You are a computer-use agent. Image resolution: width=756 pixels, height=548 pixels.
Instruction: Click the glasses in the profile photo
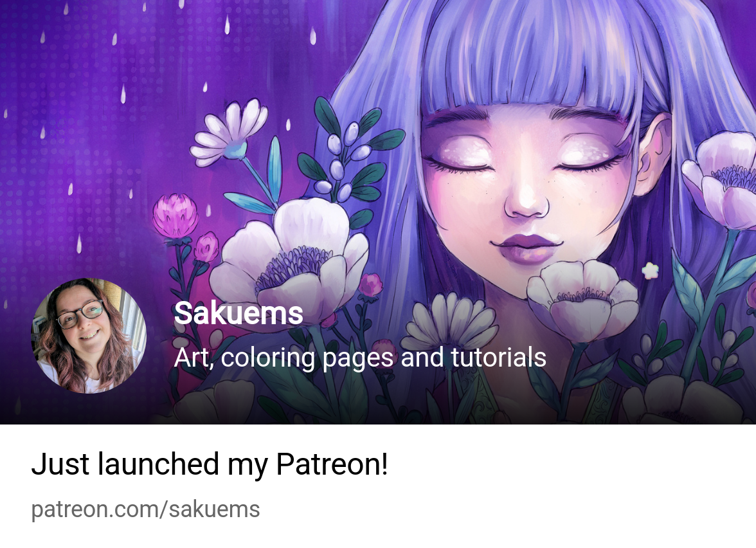pos(80,314)
